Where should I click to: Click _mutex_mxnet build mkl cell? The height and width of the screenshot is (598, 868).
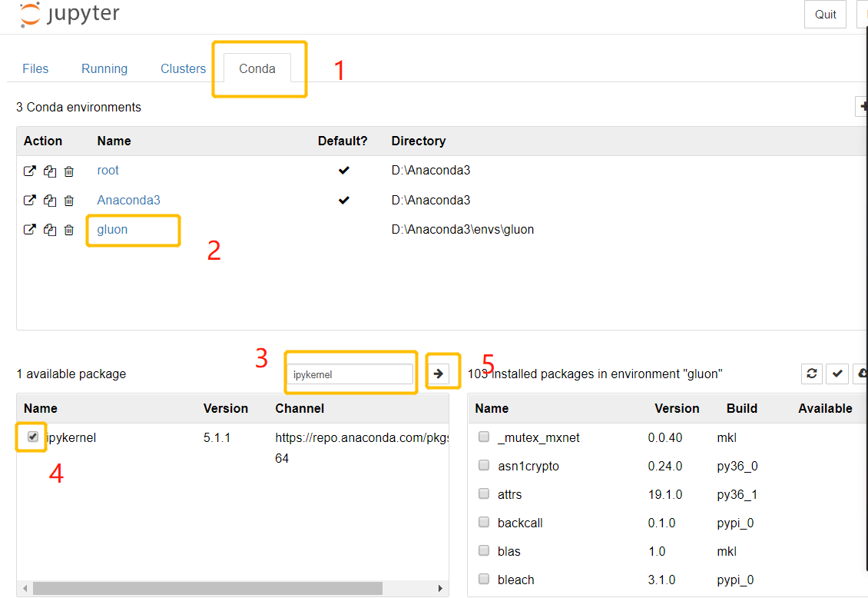(x=727, y=438)
